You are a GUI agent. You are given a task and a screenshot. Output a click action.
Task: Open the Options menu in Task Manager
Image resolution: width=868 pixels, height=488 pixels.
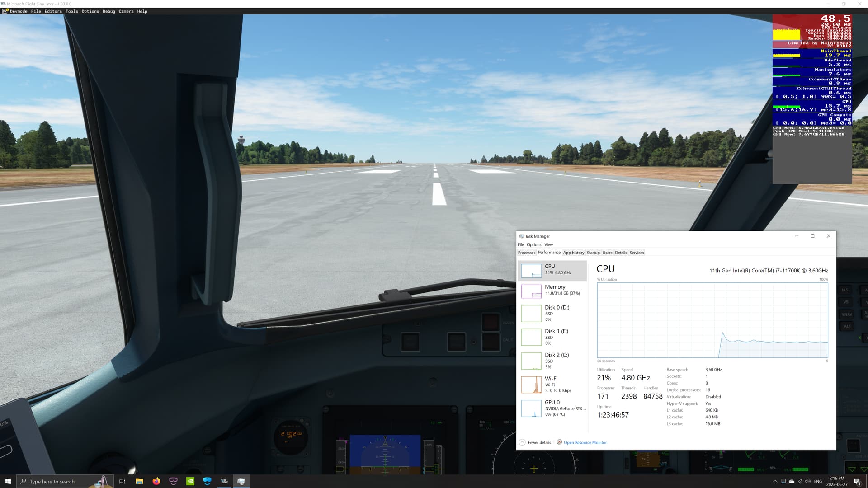[x=533, y=244]
